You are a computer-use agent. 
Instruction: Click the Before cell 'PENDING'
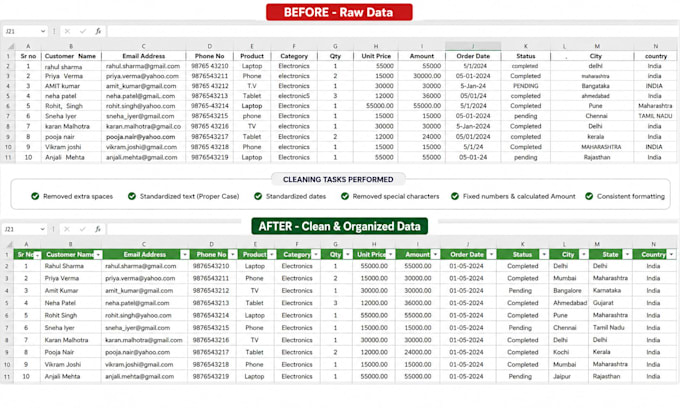coord(526,86)
